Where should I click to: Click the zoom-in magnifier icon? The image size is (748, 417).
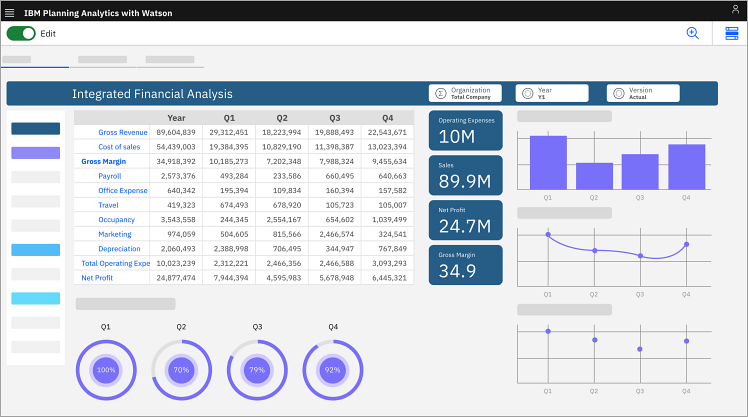click(x=692, y=33)
